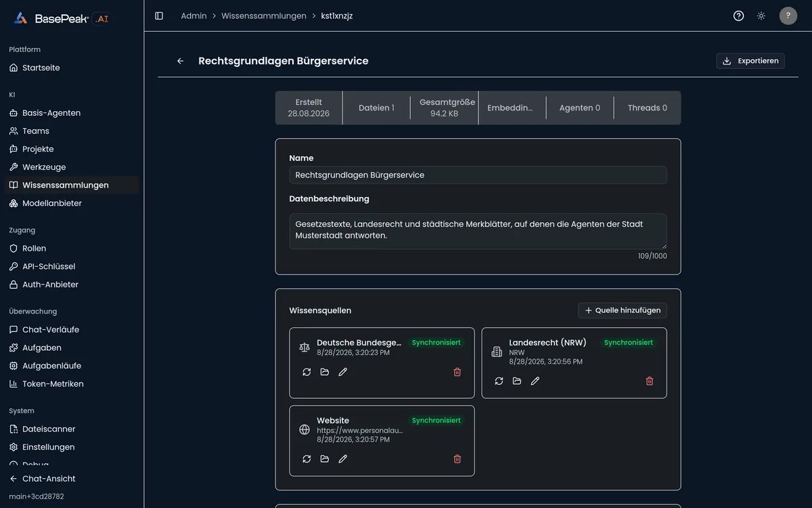This screenshot has width=812, height=508.
Task: Open Dateiscanner in sidebar
Action: 72,429
